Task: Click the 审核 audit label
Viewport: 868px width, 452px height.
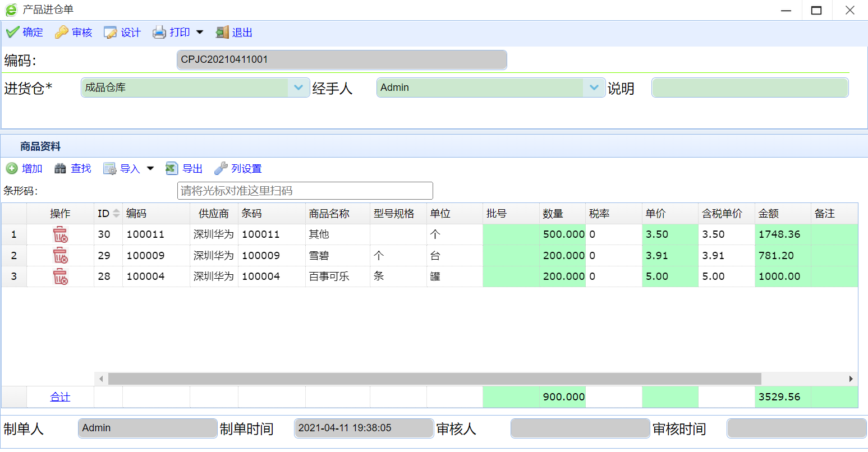Action: tap(82, 33)
